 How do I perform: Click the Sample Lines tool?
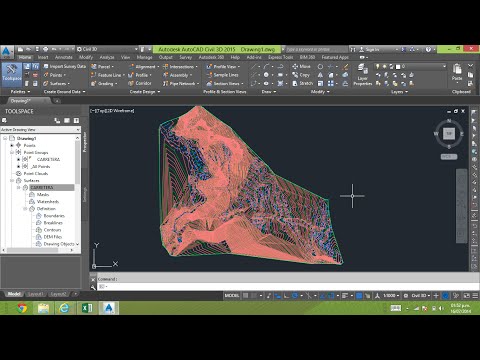click(x=222, y=75)
